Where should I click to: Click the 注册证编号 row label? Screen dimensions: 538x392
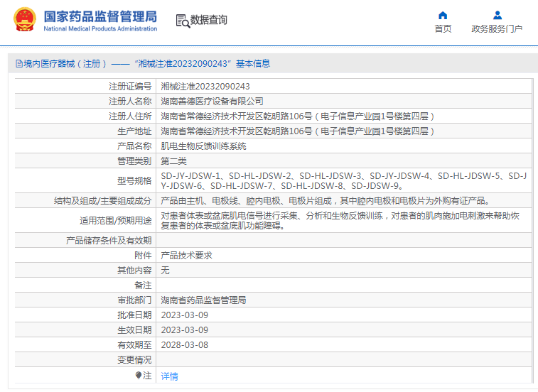130,87
